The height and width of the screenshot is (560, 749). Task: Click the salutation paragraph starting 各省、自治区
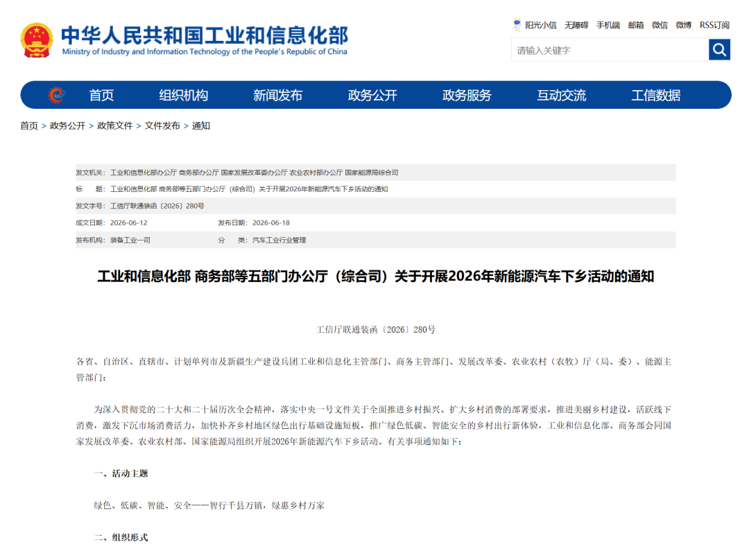(x=374, y=369)
